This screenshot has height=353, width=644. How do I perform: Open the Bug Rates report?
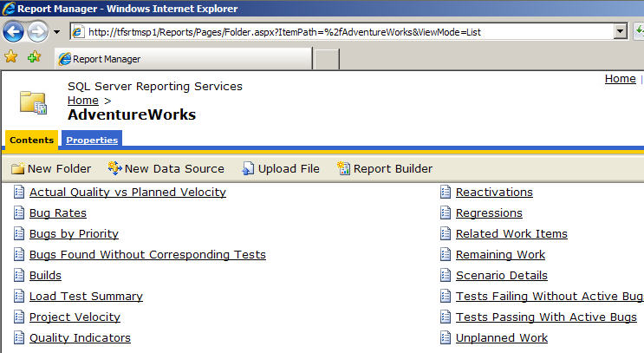pos(58,212)
